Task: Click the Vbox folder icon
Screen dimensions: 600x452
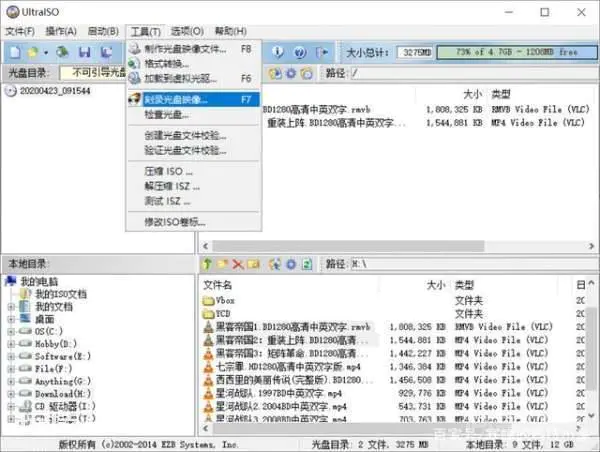Action: [208, 301]
